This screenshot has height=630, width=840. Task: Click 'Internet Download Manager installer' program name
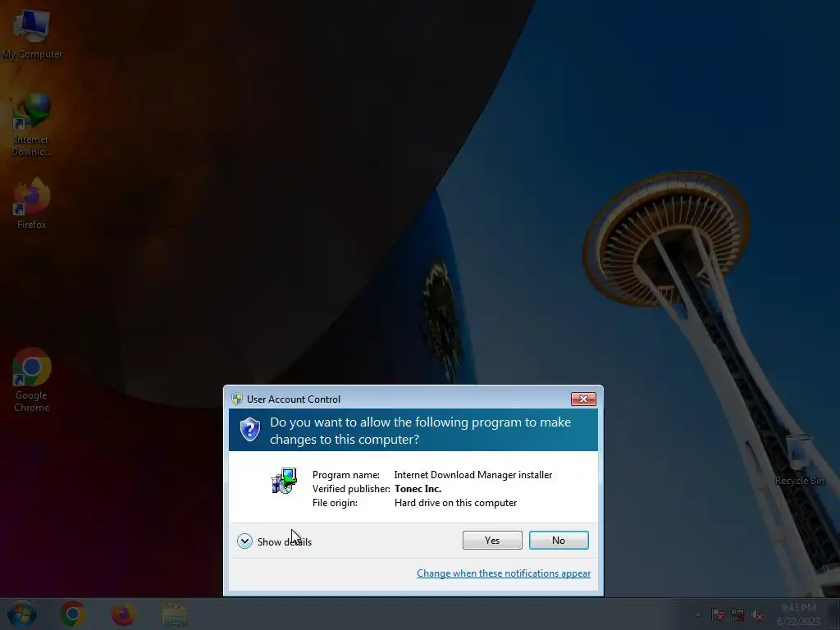473,475
